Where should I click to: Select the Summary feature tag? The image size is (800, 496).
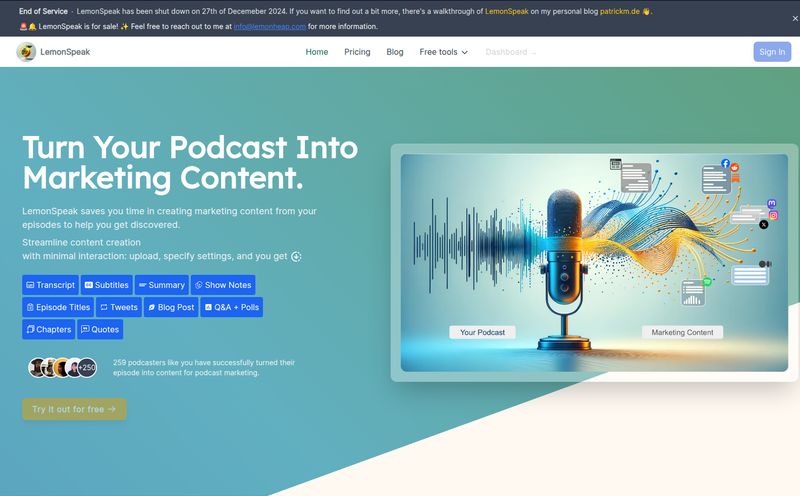point(162,285)
